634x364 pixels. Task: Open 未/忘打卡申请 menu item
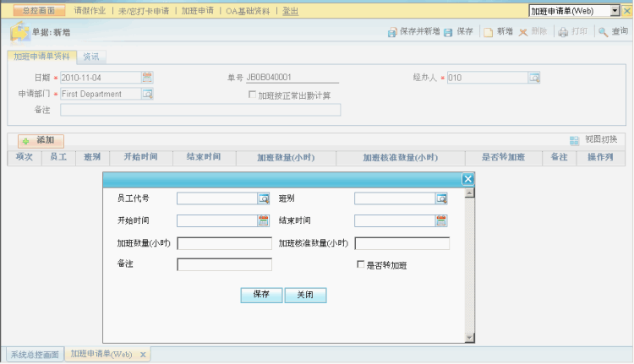(x=144, y=11)
